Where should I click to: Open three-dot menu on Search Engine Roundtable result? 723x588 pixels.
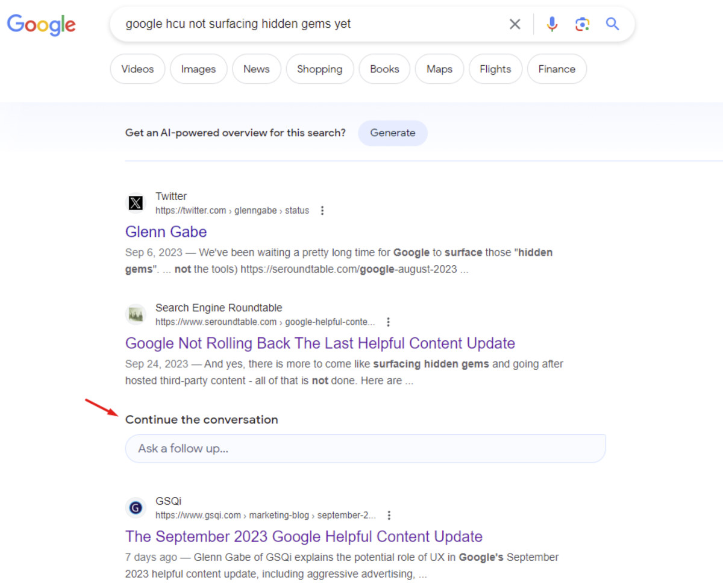(x=389, y=322)
